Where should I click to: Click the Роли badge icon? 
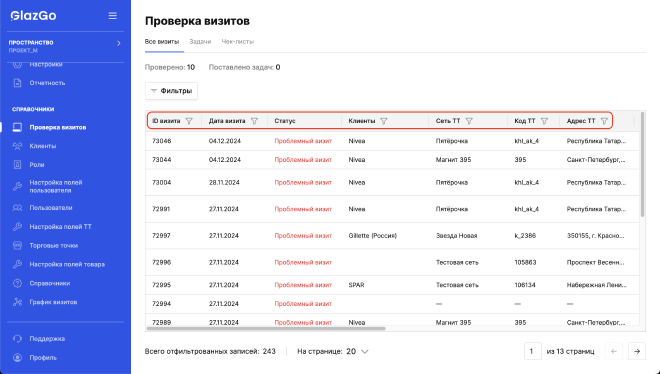17,165
